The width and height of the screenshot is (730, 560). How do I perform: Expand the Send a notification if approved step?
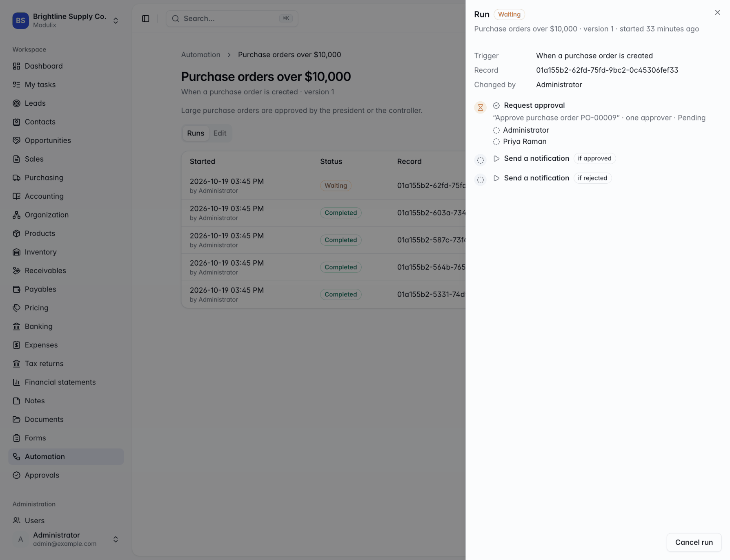click(496, 158)
